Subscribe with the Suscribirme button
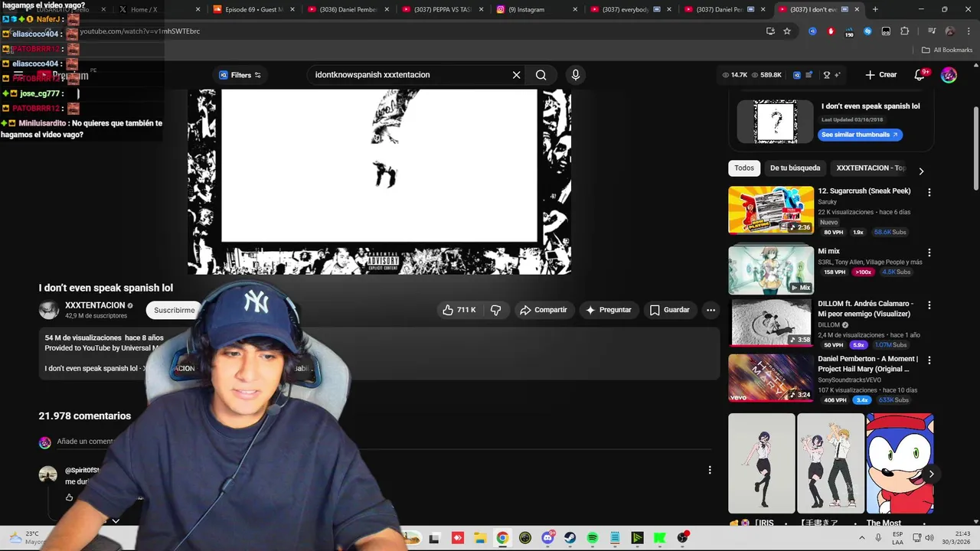The height and width of the screenshot is (551, 980). pos(175,310)
